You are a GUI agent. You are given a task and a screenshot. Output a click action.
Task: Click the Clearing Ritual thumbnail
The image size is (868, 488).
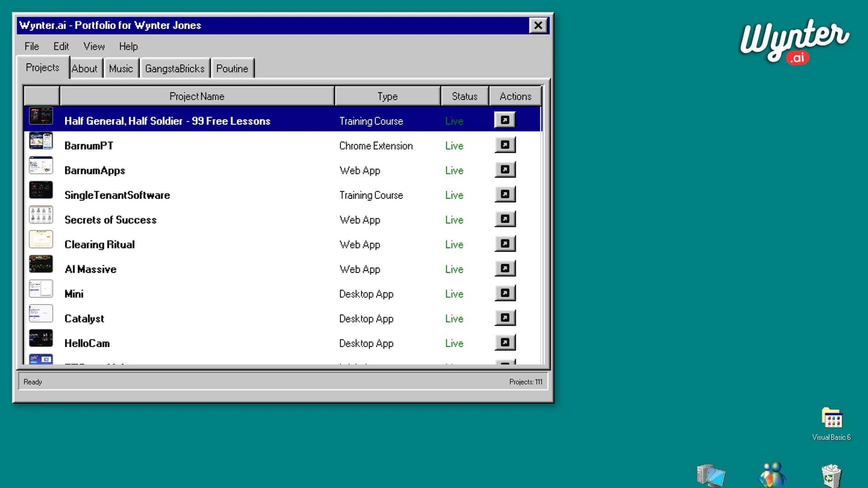[x=41, y=239]
